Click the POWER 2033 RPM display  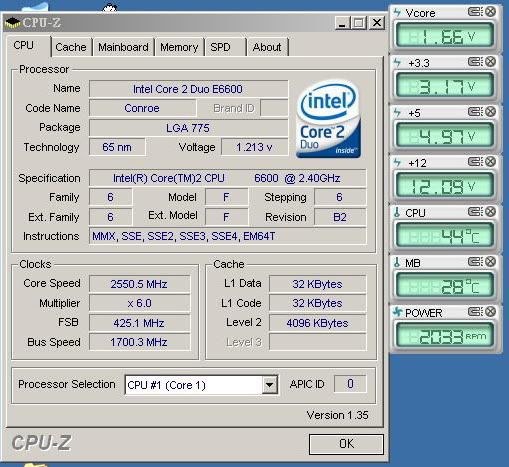coord(444,336)
